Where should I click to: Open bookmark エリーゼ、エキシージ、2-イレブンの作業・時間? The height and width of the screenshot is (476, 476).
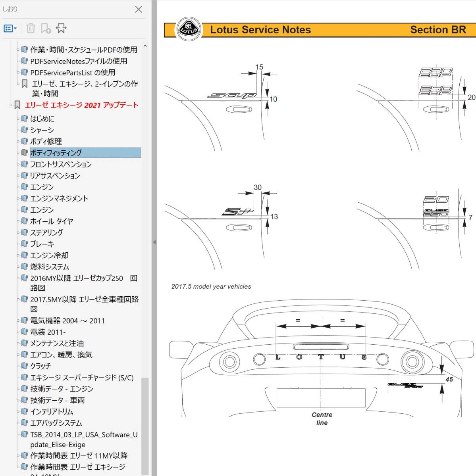(85, 89)
